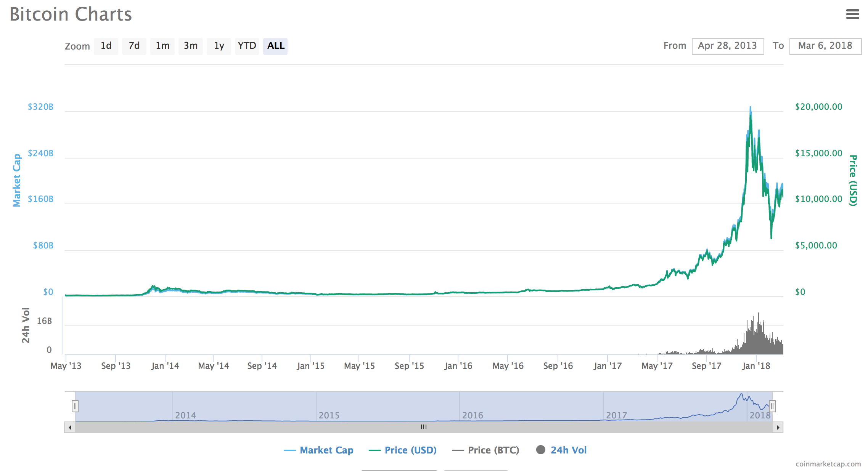Edit the To date field

[x=825, y=46]
